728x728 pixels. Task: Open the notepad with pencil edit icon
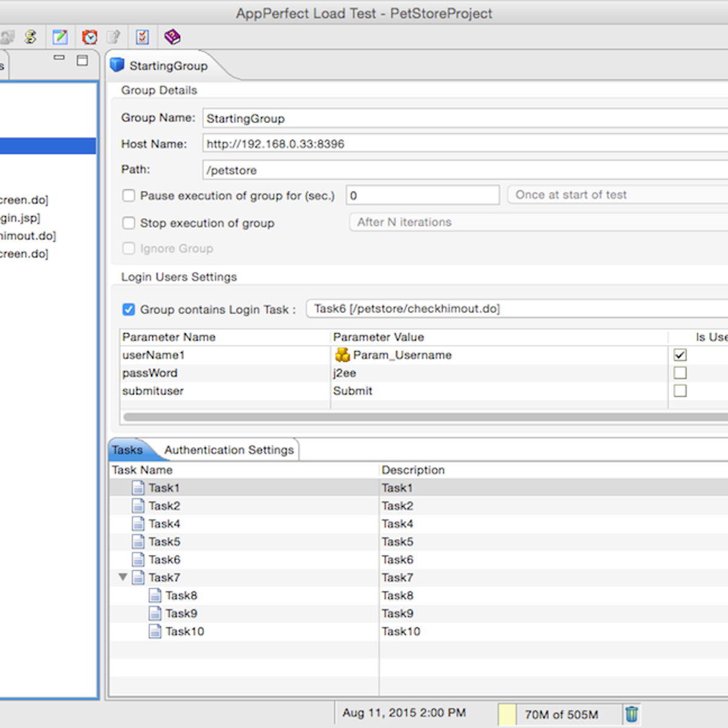pyautogui.click(x=60, y=37)
